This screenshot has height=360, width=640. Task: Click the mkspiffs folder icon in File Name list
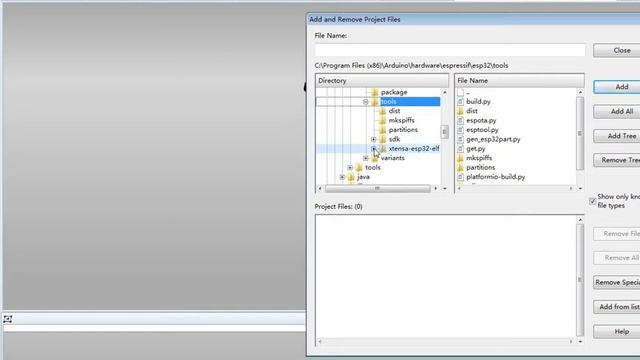pyautogui.click(x=460, y=158)
